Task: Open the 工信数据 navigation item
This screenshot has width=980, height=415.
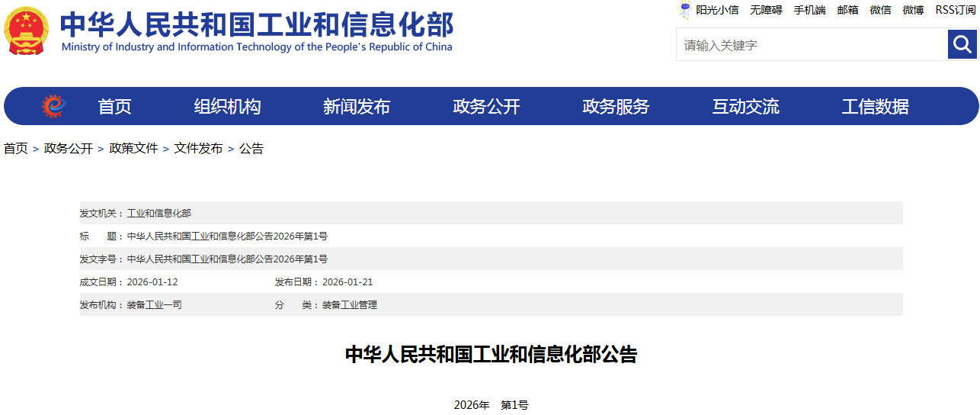Action: tap(875, 107)
